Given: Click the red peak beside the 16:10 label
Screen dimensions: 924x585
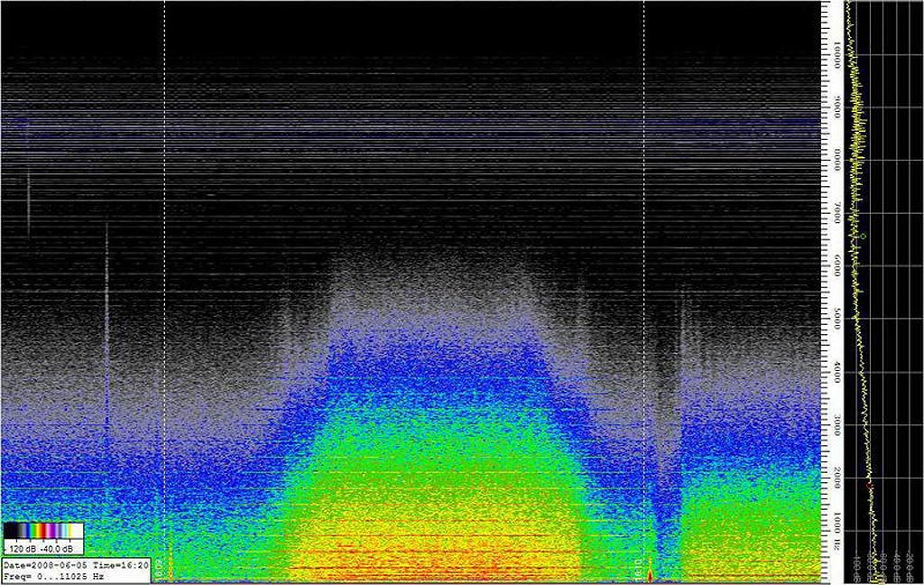Looking at the screenshot, I should coord(651,573).
